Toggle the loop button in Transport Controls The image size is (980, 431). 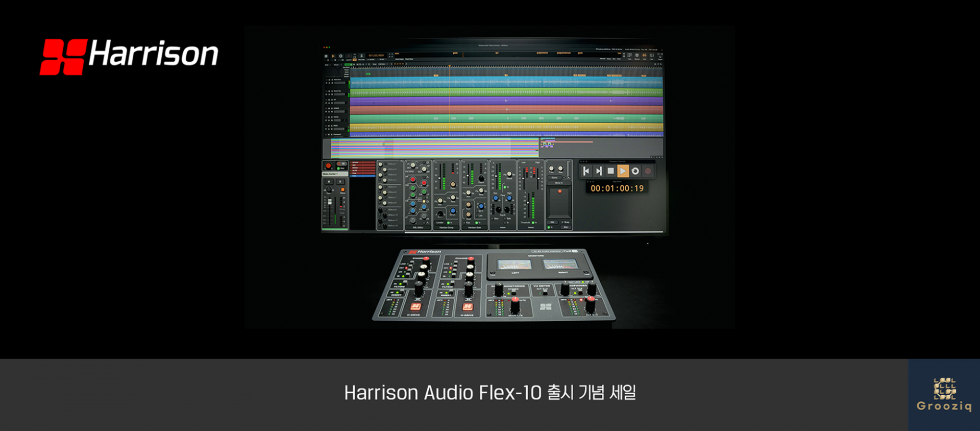click(635, 171)
